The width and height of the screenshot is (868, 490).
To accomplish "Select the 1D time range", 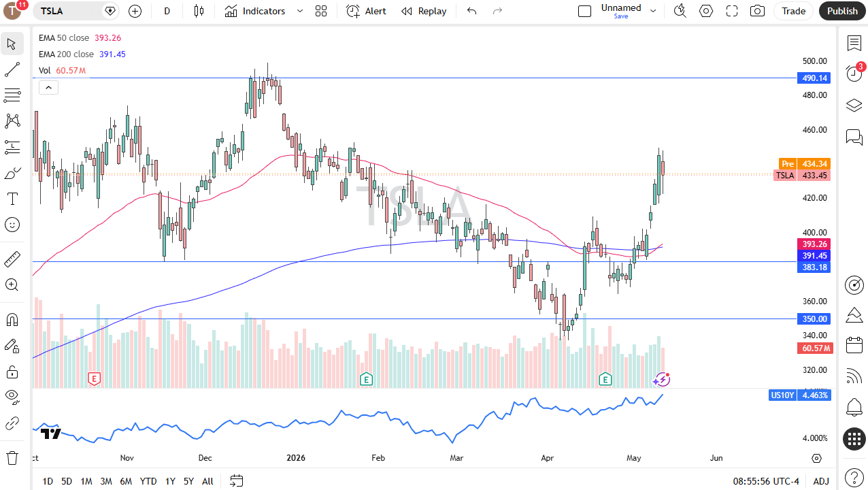I will (x=48, y=481).
